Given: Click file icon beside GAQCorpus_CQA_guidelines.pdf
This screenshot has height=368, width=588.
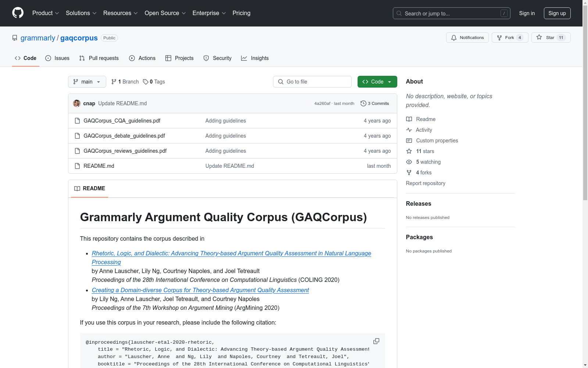Looking at the screenshot, I should pos(77,121).
